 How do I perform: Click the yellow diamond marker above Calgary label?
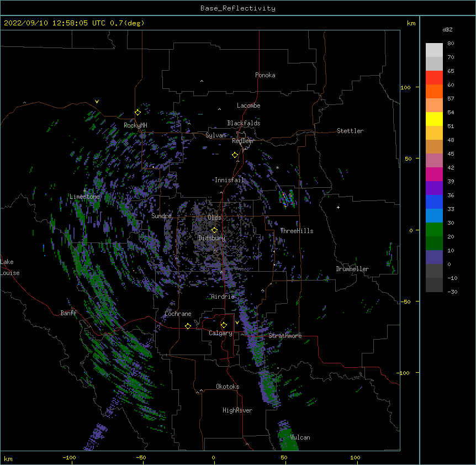point(224,325)
